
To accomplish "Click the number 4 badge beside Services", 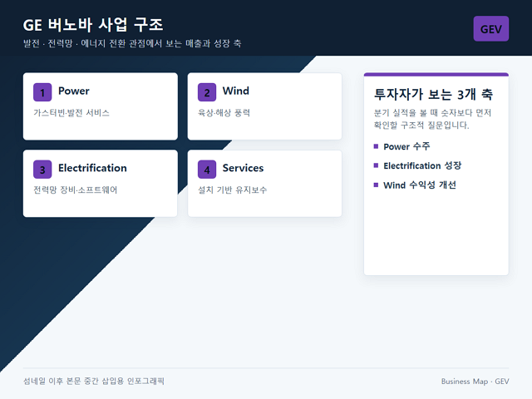I will [x=207, y=170].
